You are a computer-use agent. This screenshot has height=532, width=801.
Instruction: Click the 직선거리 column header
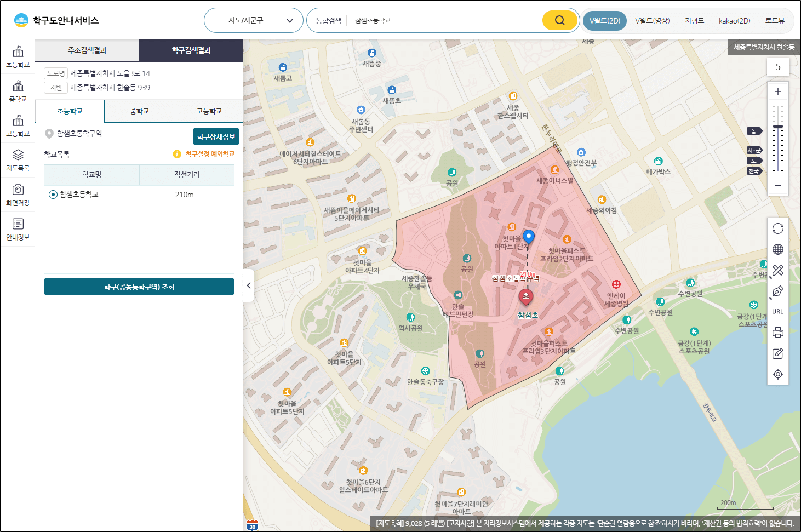(x=187, y=175)
